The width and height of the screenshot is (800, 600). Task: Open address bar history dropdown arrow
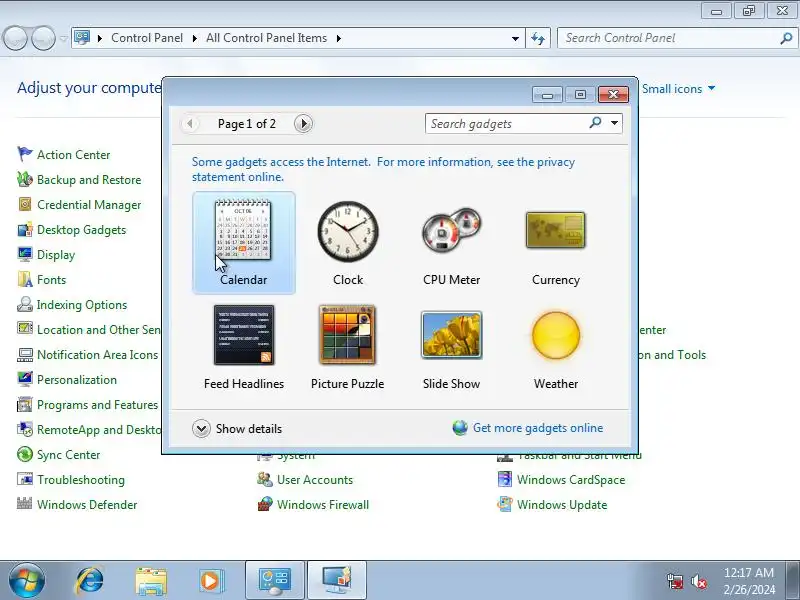515,38
